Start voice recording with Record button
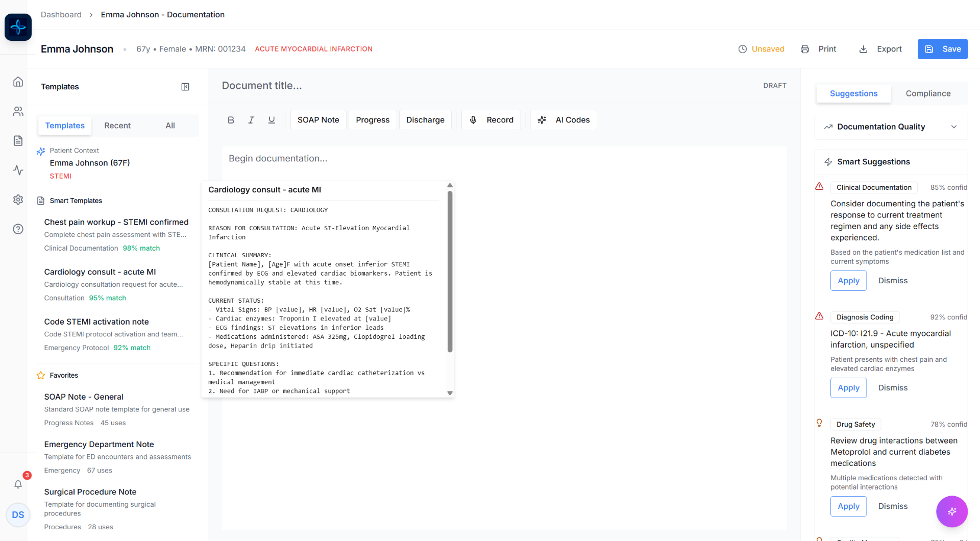 (x=491, y=120)
